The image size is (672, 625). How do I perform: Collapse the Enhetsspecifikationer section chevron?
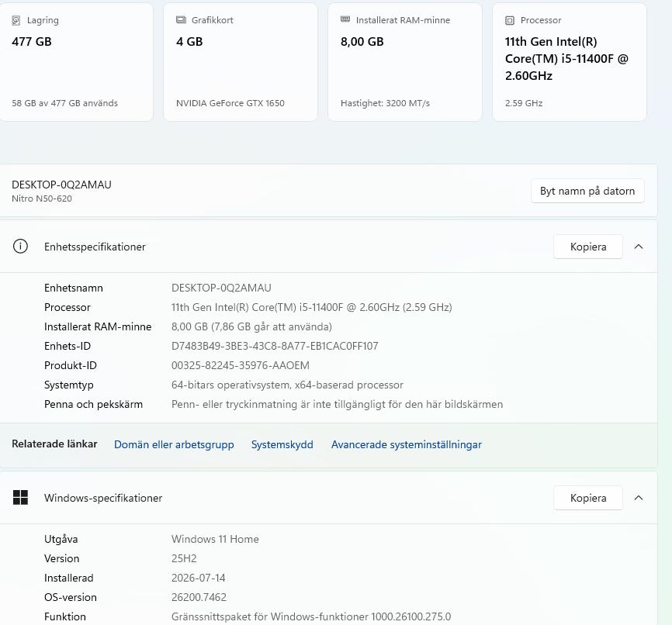click(639, 247)
